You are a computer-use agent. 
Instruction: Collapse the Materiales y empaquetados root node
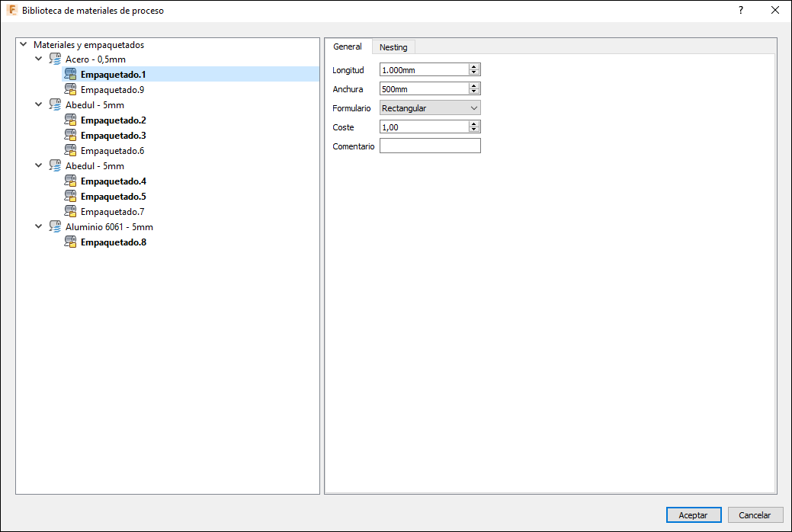23,44
